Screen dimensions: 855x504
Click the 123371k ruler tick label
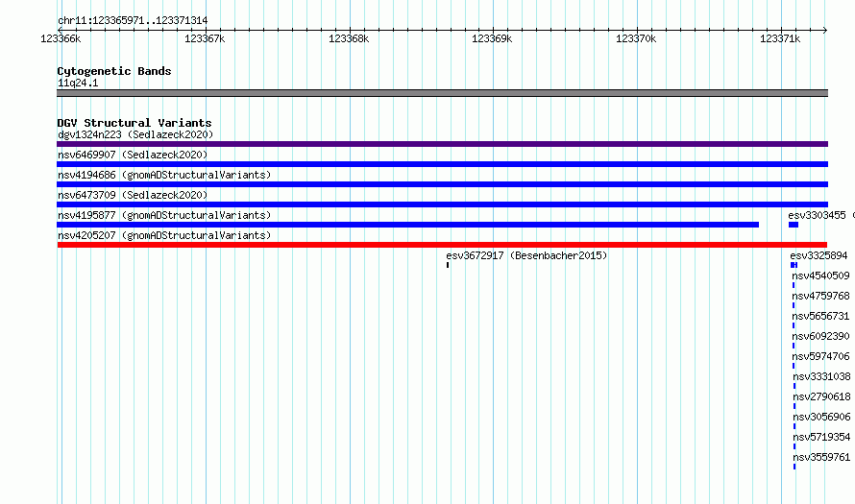(x=780, y=38)
